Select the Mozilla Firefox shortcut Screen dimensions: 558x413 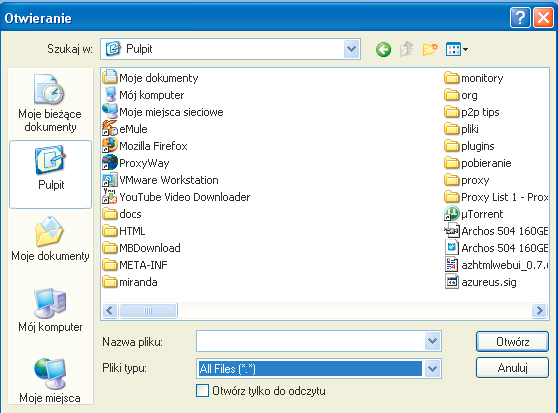[x=145, y=146]
